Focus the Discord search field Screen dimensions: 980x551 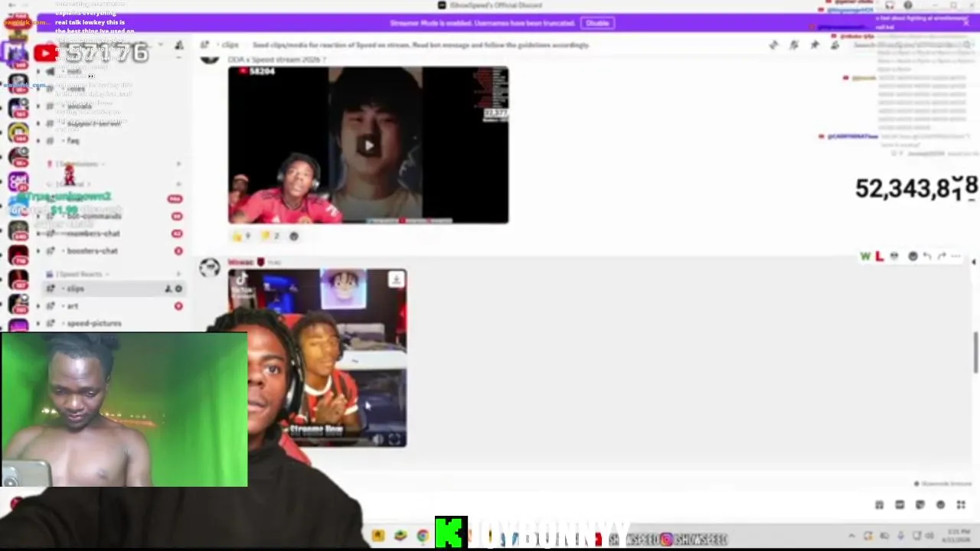pyautogui.click(x=911, y=45)
